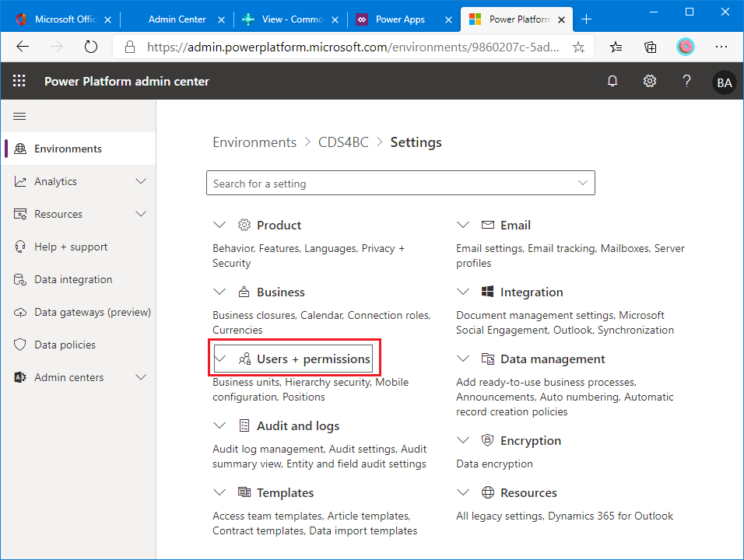The height and width of the screenshot is (560, 744).
Task: Open the help question mark icon
Action: tap(686, 81)
